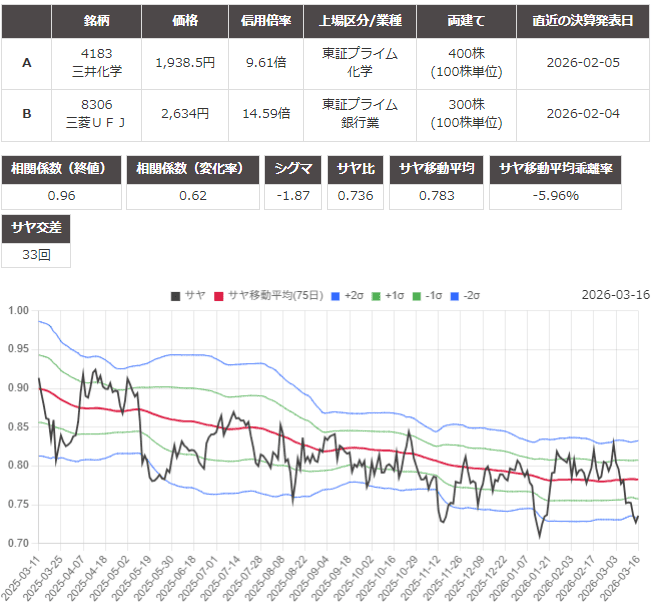Click the サヤ交差 stat label

pos(36,227)
